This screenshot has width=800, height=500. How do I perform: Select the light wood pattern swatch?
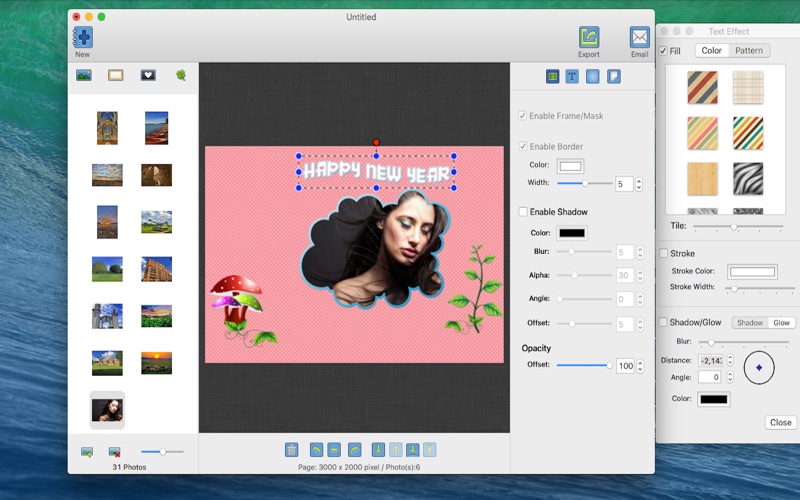[x=702, y=179]
